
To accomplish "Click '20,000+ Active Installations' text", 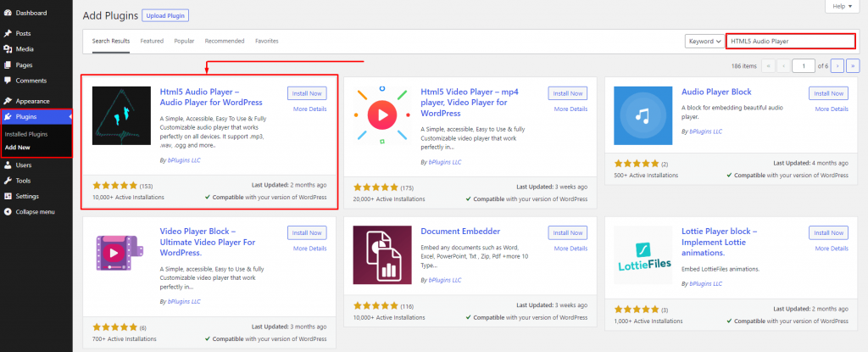I will [x=389, y=198].
